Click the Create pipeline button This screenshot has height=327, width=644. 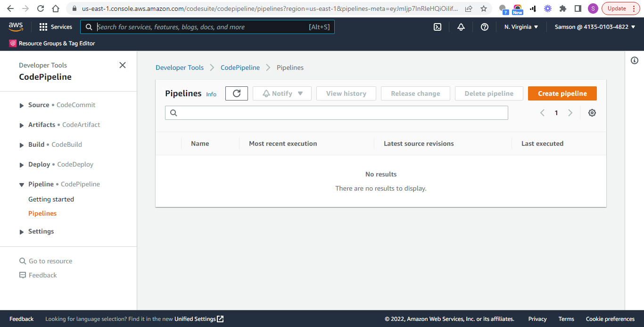[x=562, y=93]
